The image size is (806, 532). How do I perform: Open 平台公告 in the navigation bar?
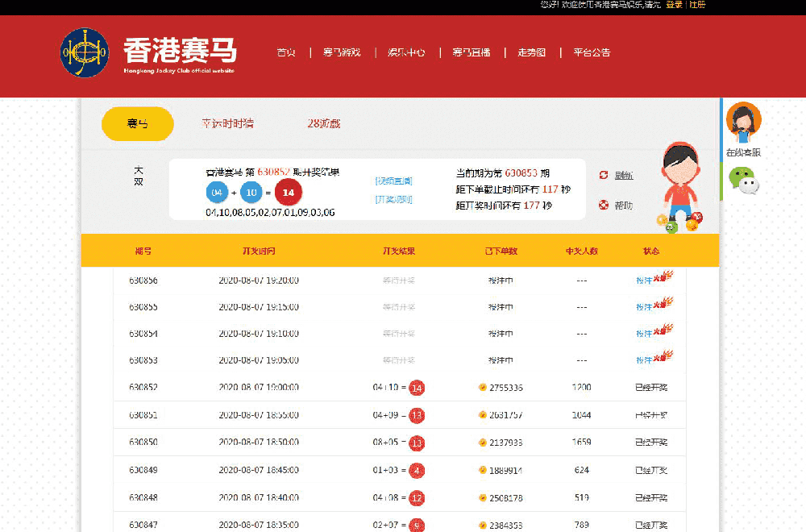click(592, 52)
